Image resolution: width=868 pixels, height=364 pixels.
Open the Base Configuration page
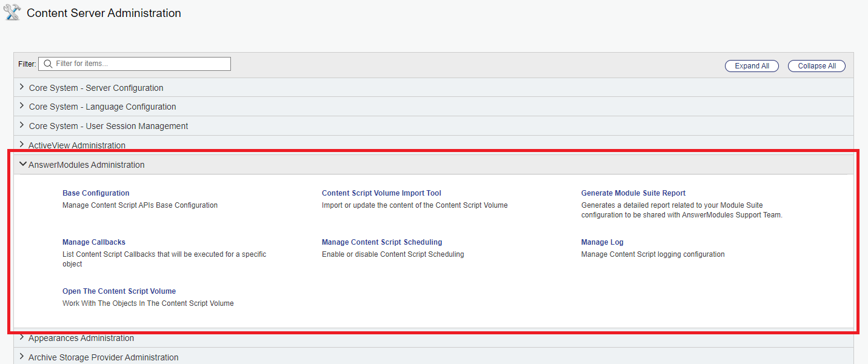pos(96,193)
